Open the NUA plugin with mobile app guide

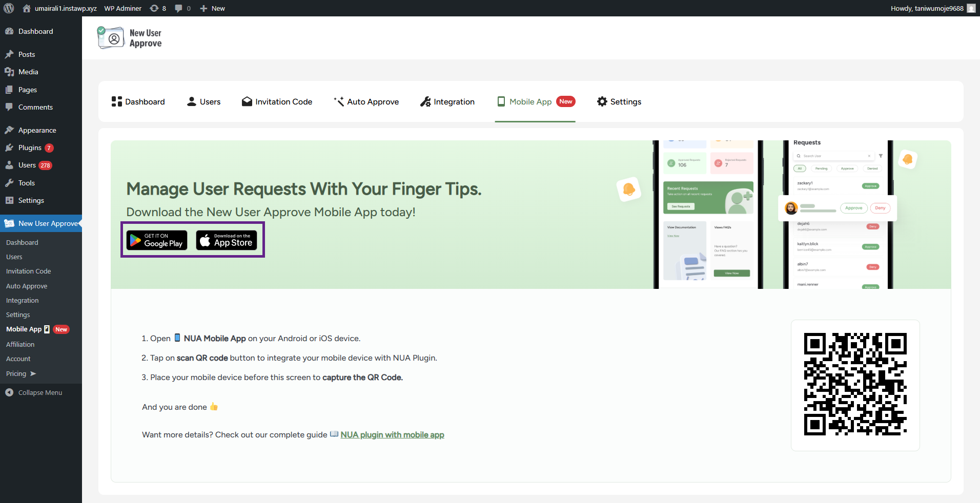[x=392, y=434]
